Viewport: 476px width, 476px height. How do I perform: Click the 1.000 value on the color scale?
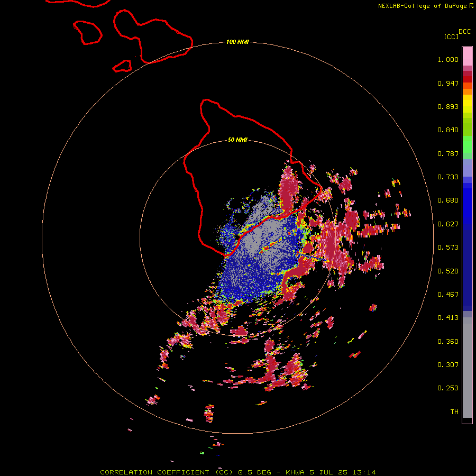tap(448, 59)
